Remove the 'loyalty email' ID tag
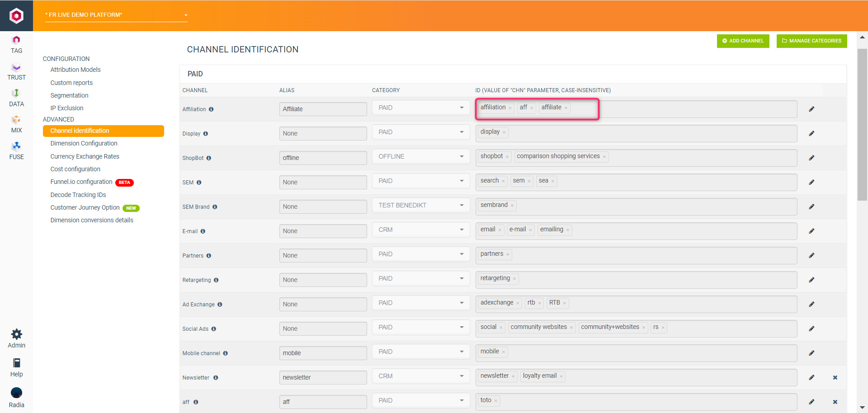Image resolution: width=868 pixels, height=413 pixels. click(x=561, y=376)
